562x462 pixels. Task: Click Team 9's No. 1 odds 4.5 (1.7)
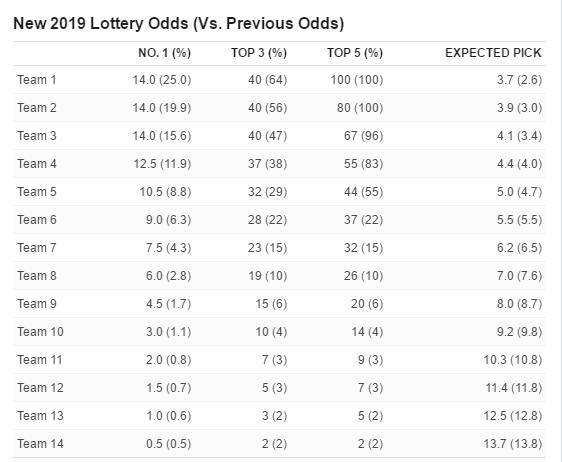pos(168,303)
